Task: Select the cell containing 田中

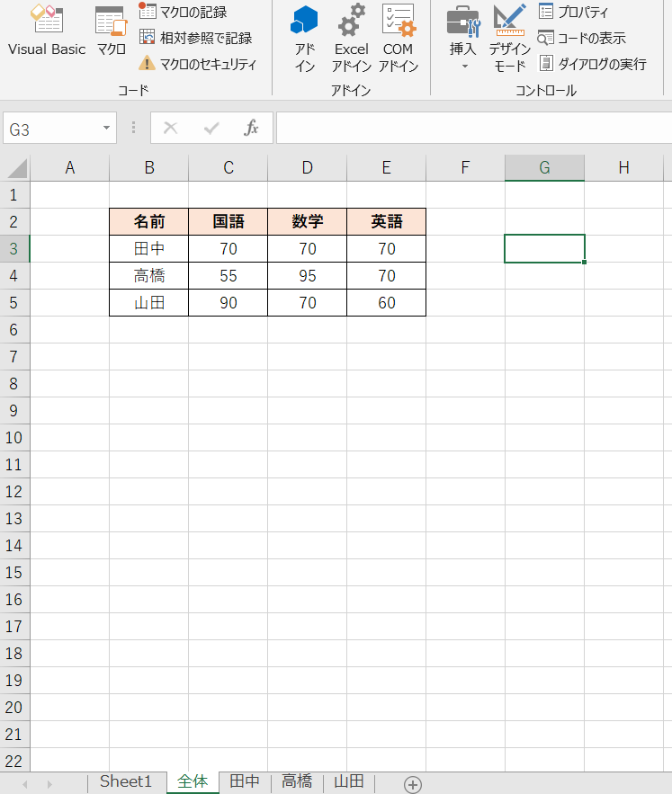Action: click(x=149, y=249)
